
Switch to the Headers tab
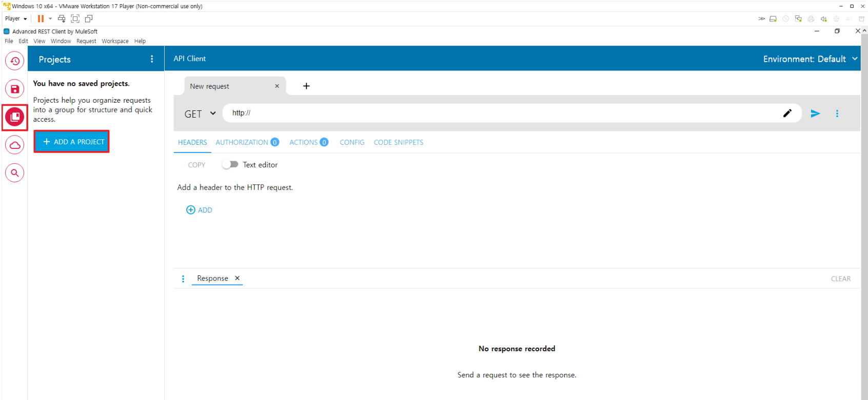(x=192, y=142)
